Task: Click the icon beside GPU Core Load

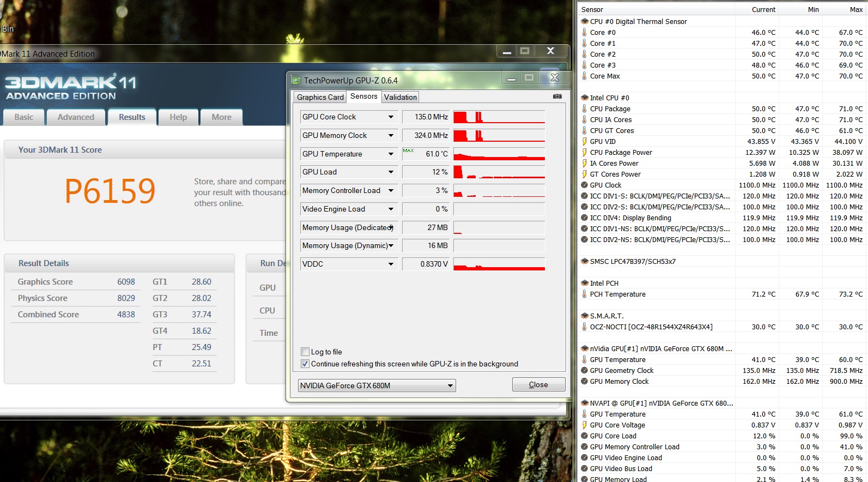Action: pyautogui.click(x=585, y=436)
